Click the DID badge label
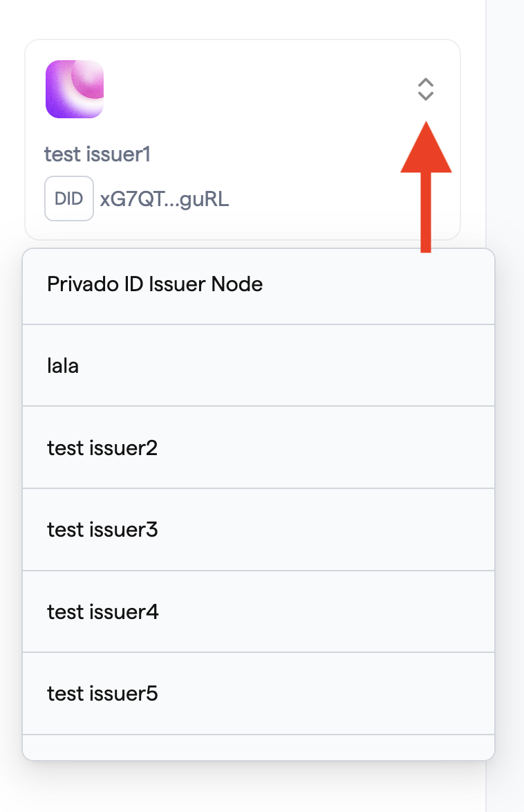The width and height of the screenshot is (524, 812). [x=69, y=199]
